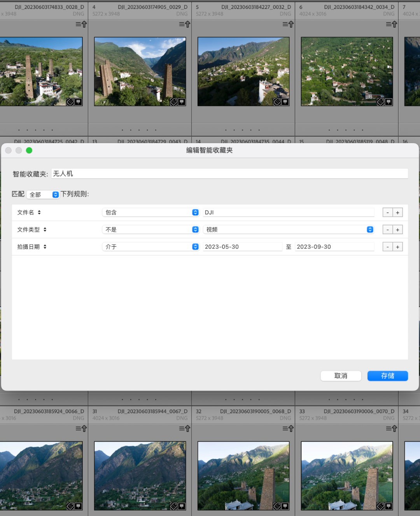The width and height of the screenshot is (420, 516).
Task: Click file name DJI_20230603184342_0034_D
Action: [359, 7]
